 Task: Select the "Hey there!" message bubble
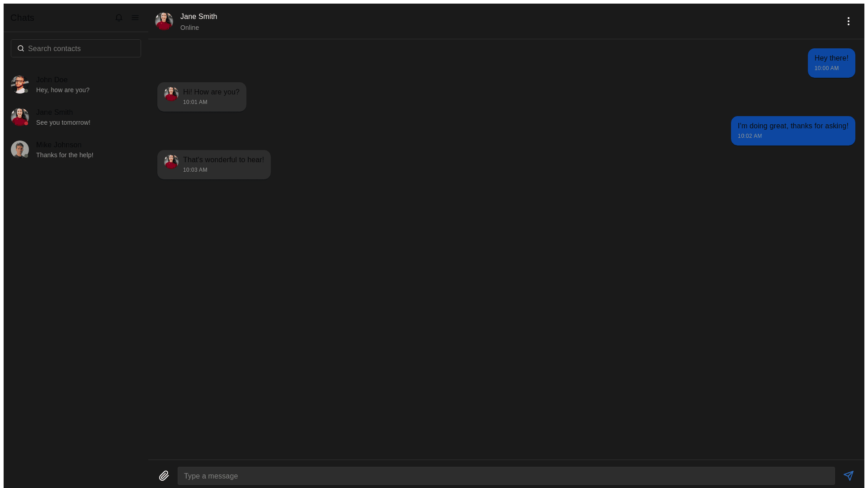pos(831,63)
